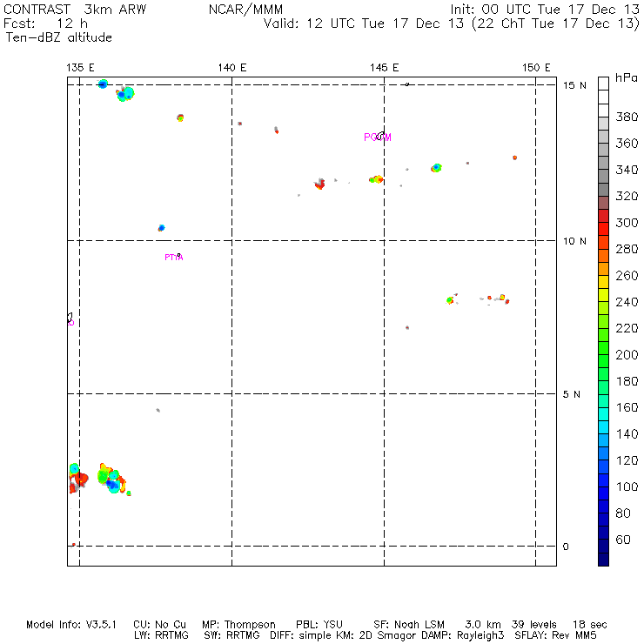This screenshot has width=644, height=644.
Task: Pick the darkest navy segment at colorbar bottom
Action: click(x=603, y=560)
